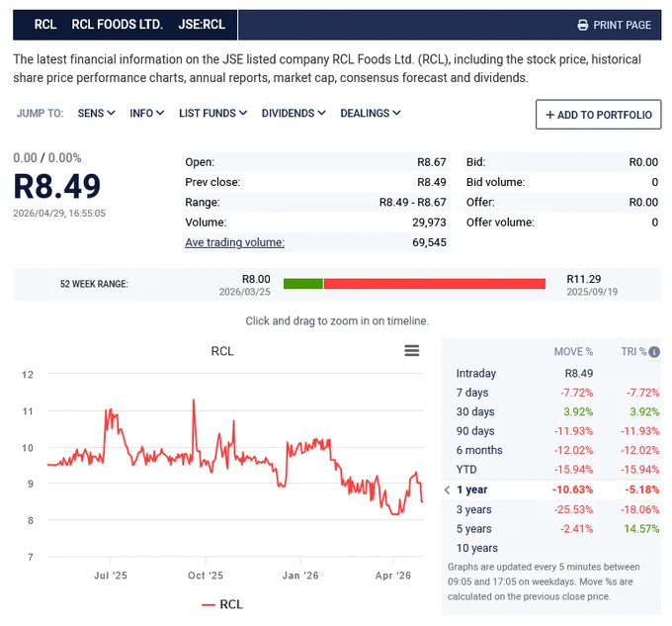The width and height of the screenshot is (672, 626).
Task: Select the YTD period row
Action: tap(551, 470)
